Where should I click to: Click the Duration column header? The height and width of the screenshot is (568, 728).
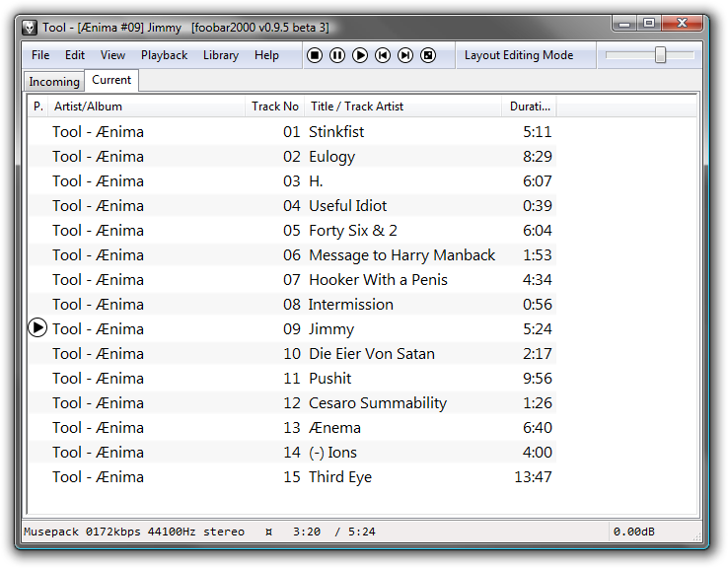point(530,106)
